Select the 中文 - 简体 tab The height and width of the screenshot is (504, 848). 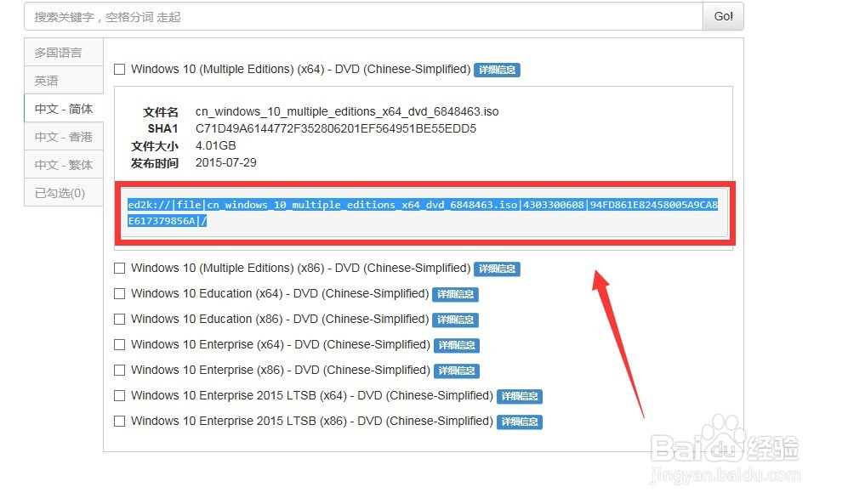64,109
